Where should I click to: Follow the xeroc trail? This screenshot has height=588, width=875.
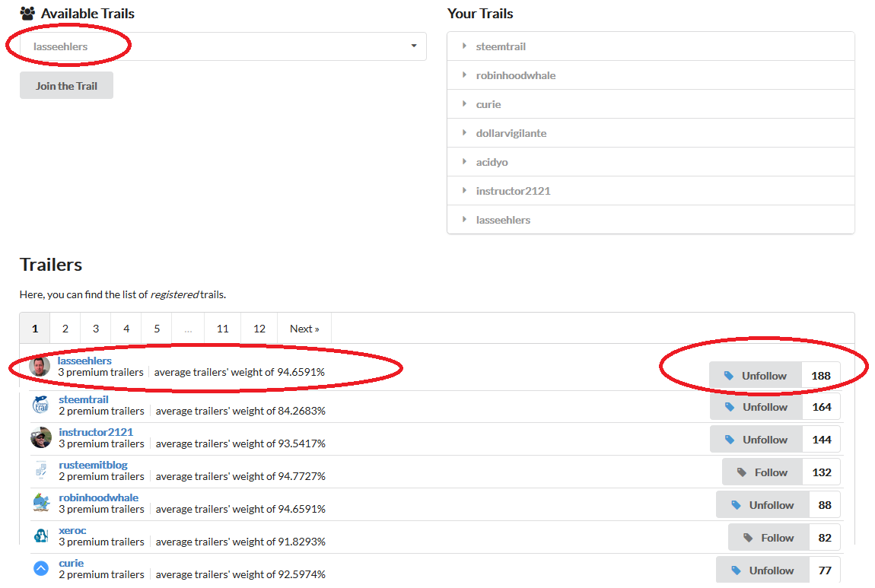click(x=768, y=538)
